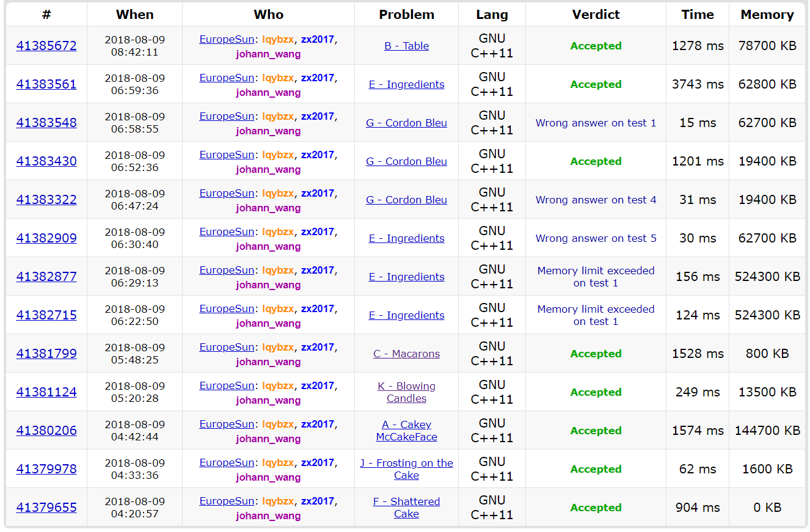The height and width of the screenshot is (532, 810).
Task: Open lqybzx profile in submission 41381799 row
Action: pos(278,347)
